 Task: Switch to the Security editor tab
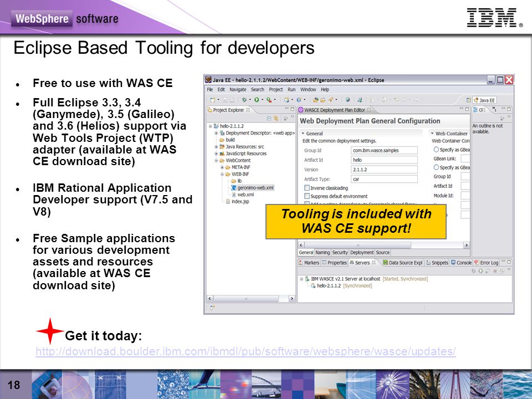[x=340, y=253]
